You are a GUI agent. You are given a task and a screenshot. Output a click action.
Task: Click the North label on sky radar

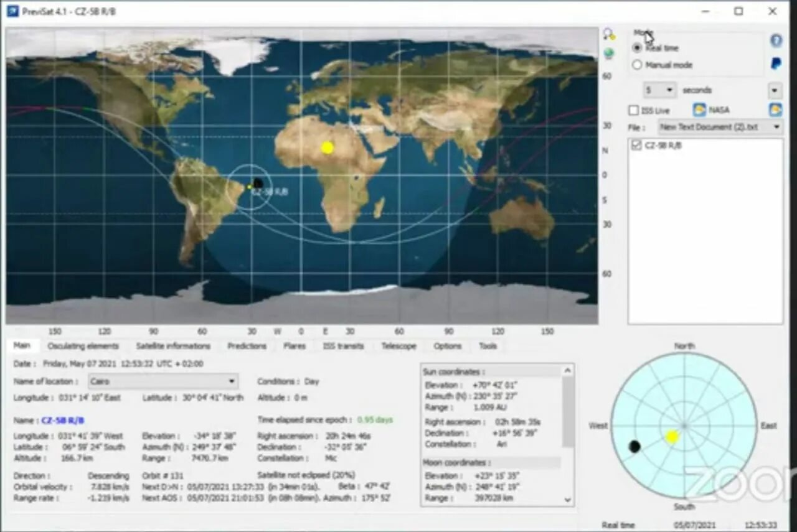tap(684, 346)
